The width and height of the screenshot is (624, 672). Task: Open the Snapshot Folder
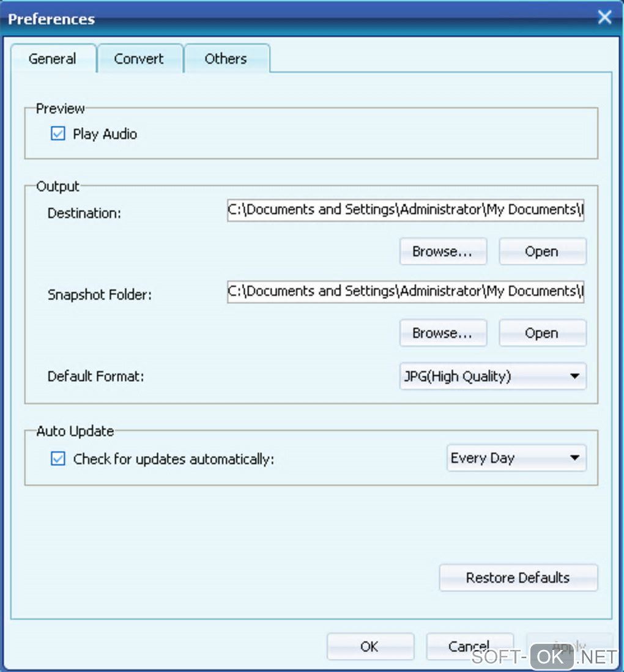pyautogui.click(x=542, y=333)
